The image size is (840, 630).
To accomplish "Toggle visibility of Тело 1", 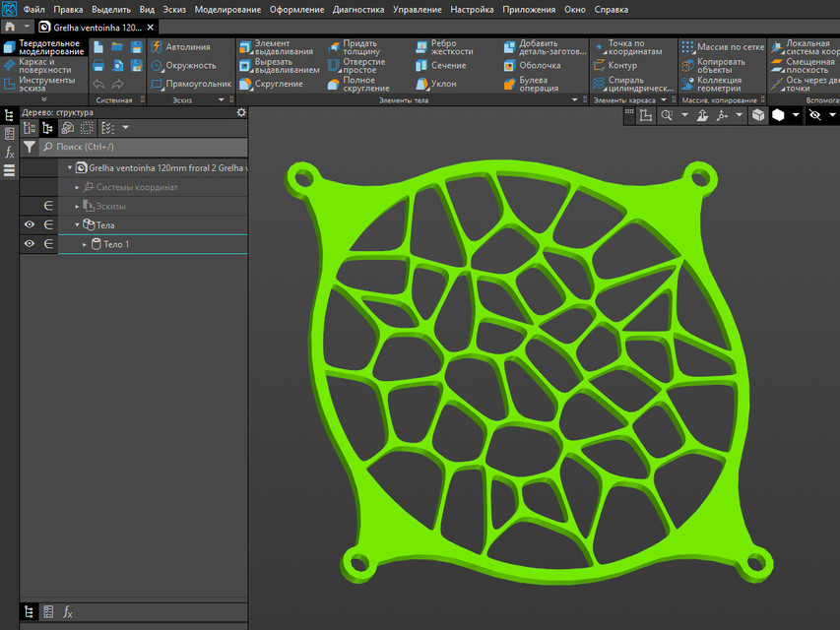I will 28,243.
